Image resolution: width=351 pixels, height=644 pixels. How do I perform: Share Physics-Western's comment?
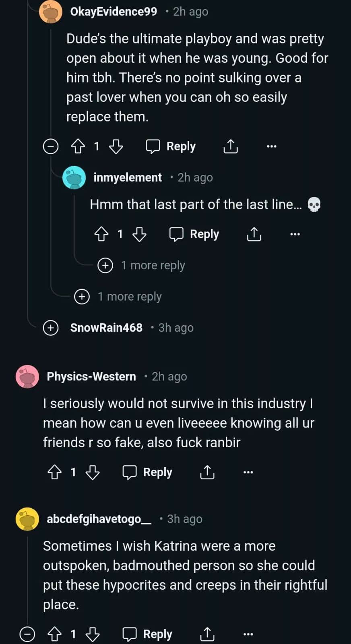(207, 472)
